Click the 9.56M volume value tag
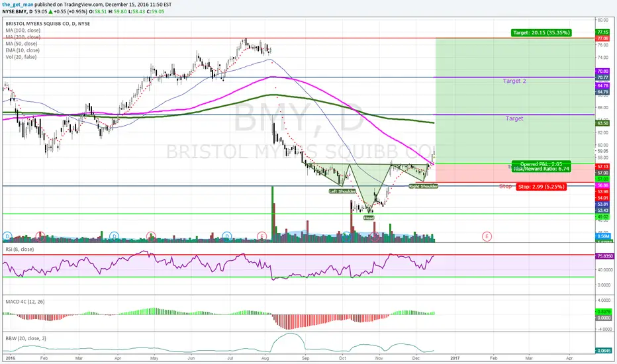617x364 pixels. click(x=603, y=236)
